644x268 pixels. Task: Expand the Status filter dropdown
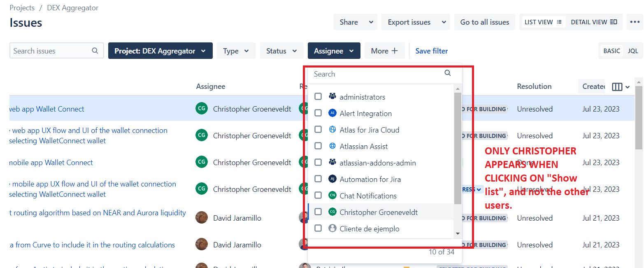(x=281, y=50)
